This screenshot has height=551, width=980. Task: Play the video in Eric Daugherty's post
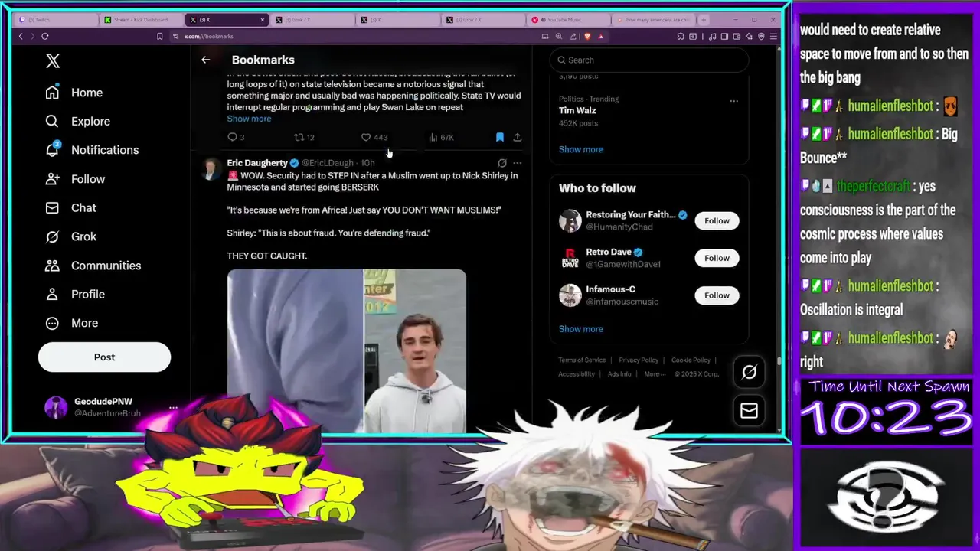pyautogui.click(x=346, y=350)
